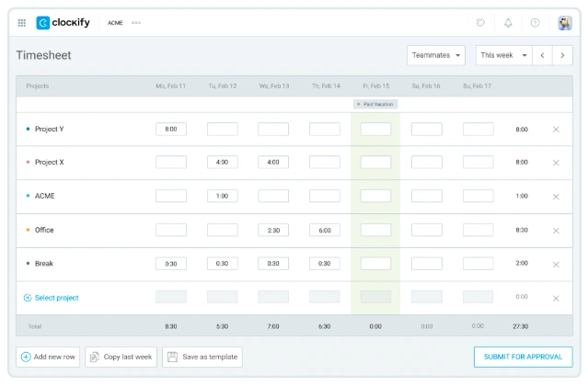Click Copy last week button
The height and width of the screenshot is (386, 588).
point(121,357)
